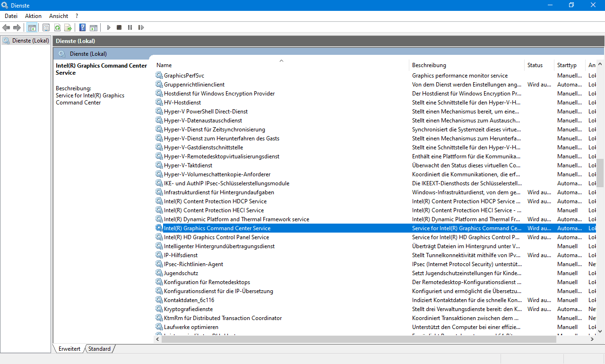The image size is (605, 364).
Task: Click the gear icon of IPsec-Richtlinien-Agent
Action: point(159,264)
